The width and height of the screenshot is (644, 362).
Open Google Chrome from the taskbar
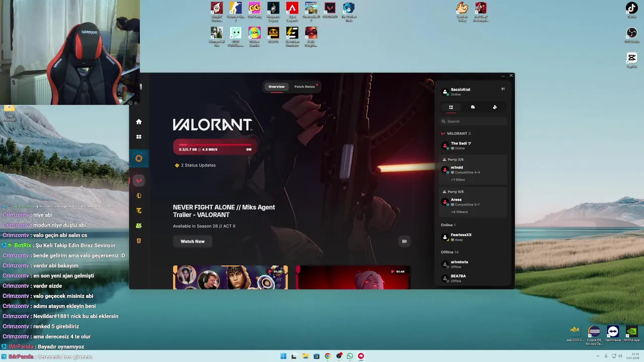[x=328, y=356]
